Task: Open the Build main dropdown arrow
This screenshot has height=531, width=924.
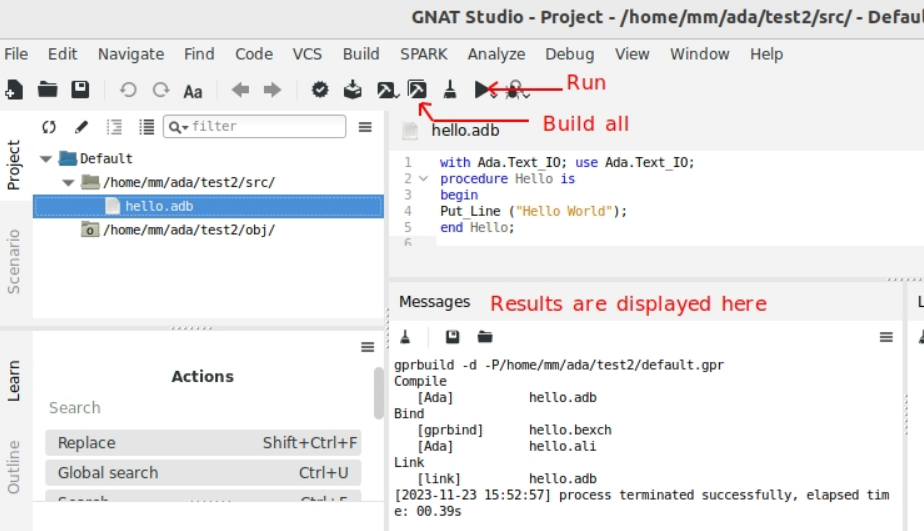Action: coord(397,94)
